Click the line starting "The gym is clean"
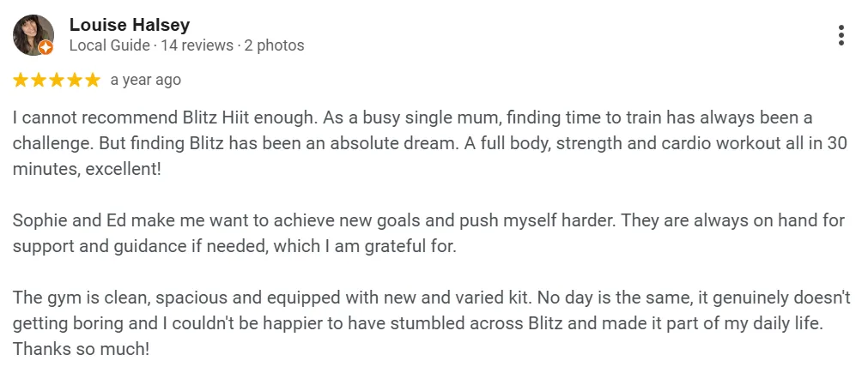 [x=432, y=298]
